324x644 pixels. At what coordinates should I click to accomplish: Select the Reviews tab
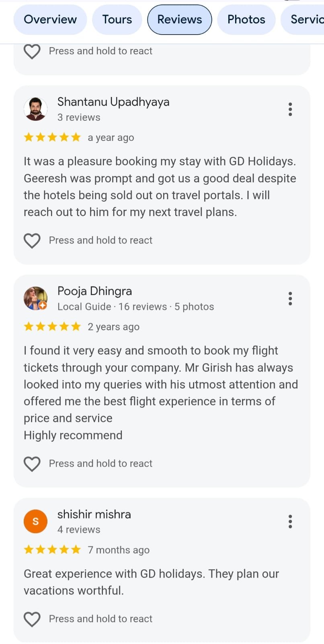(180, 19)
